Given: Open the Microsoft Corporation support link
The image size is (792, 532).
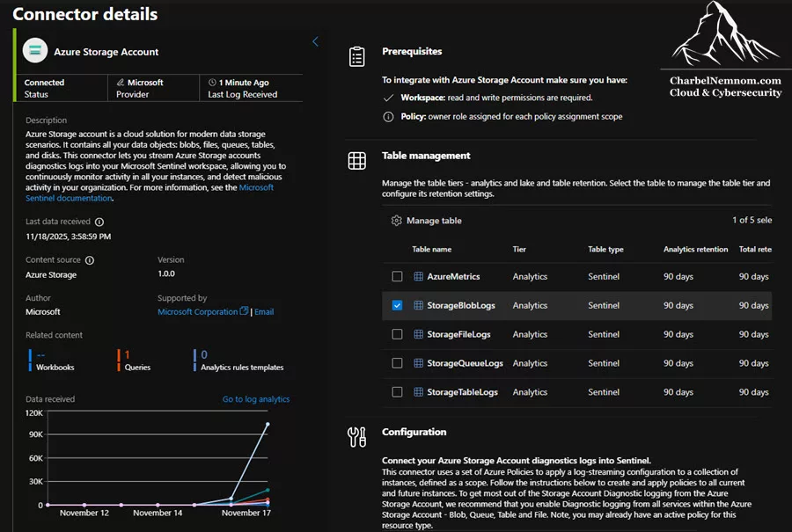Looking at the screenshot, I should 197,311.
